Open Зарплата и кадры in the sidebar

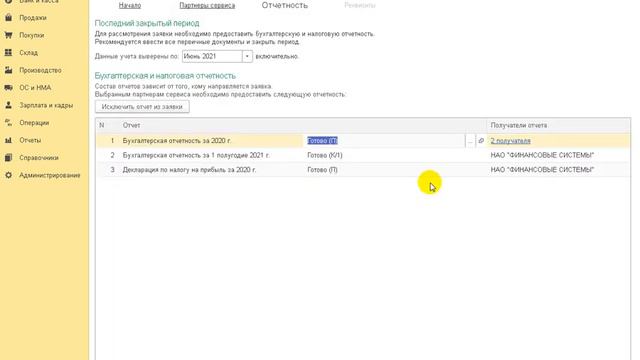[46, 105]
